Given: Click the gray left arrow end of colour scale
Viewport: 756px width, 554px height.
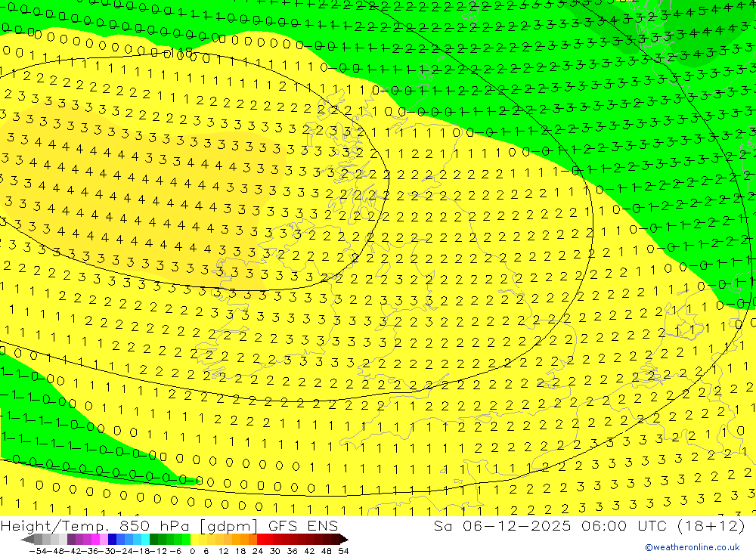Looking at the screenshot, I should click(27, 540).
